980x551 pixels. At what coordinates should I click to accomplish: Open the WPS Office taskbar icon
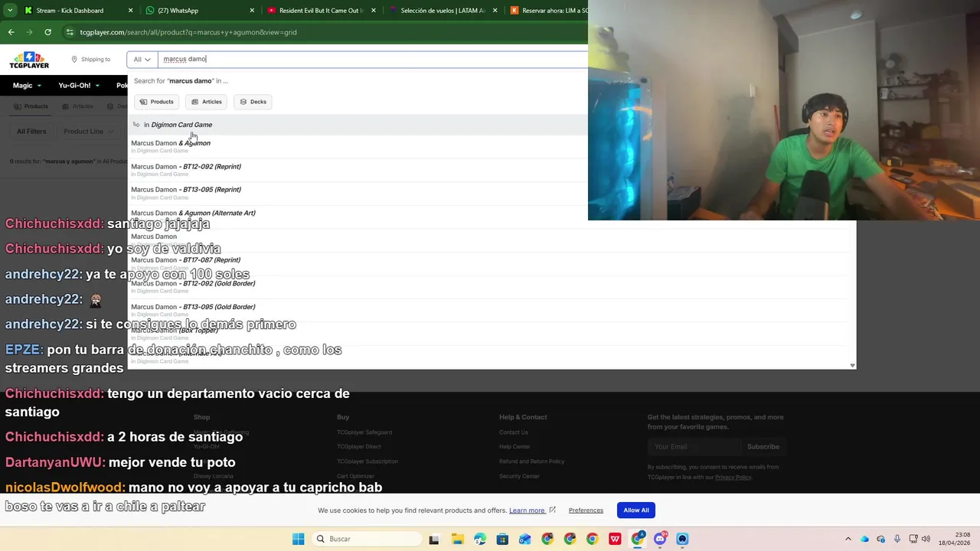click(615, 539)
